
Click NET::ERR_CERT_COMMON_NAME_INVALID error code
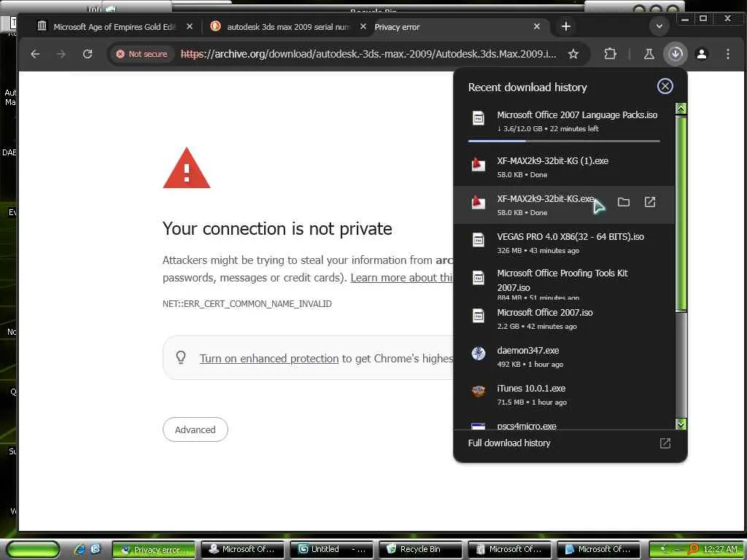tap(247, 304)
